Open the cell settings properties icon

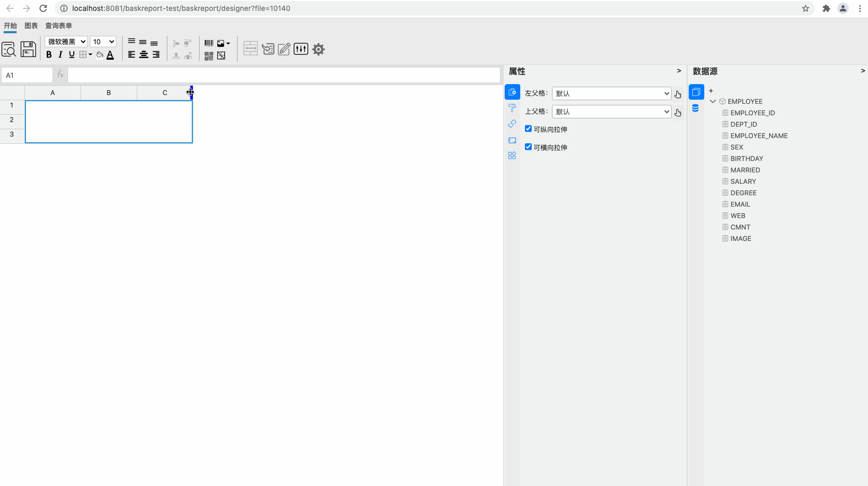(x=512, y=92)
